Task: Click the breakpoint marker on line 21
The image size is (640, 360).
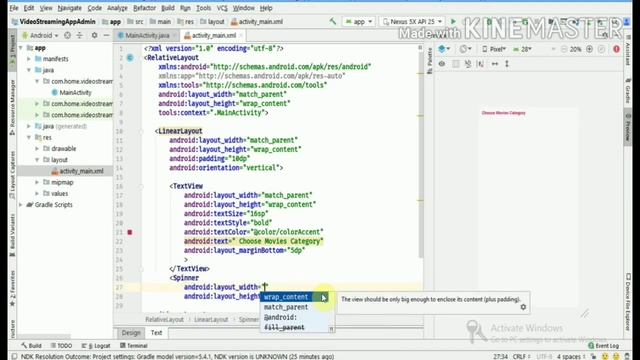Action: (x=130, y=232)
